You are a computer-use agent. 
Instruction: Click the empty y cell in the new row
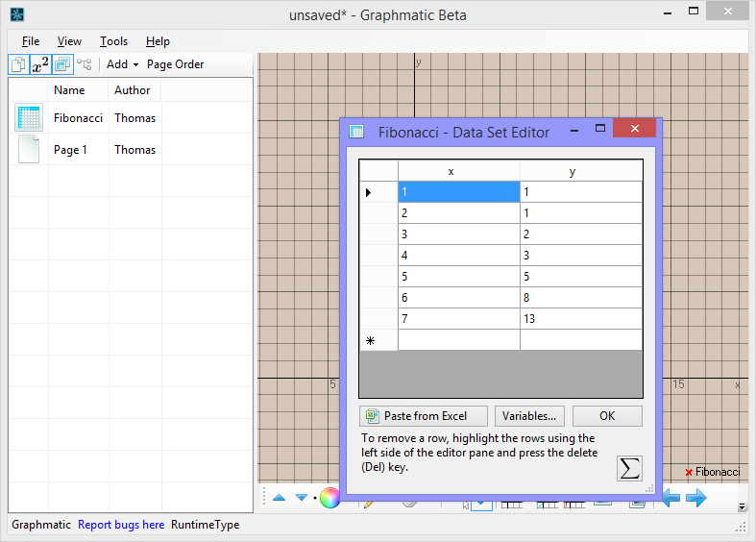(581, 340)
